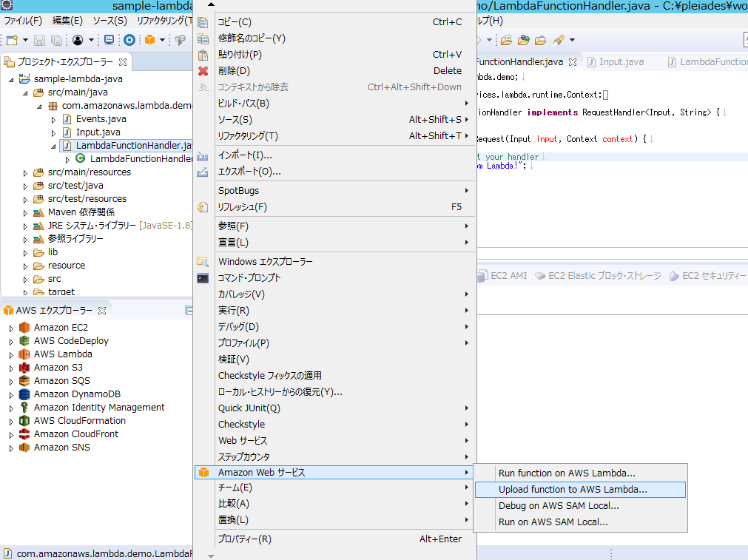The width and height of the screenshot is (748, 560).
Task: Click the user profile silhouette toolbar icon
Action: pyautogui.click(x=78, y=40)
